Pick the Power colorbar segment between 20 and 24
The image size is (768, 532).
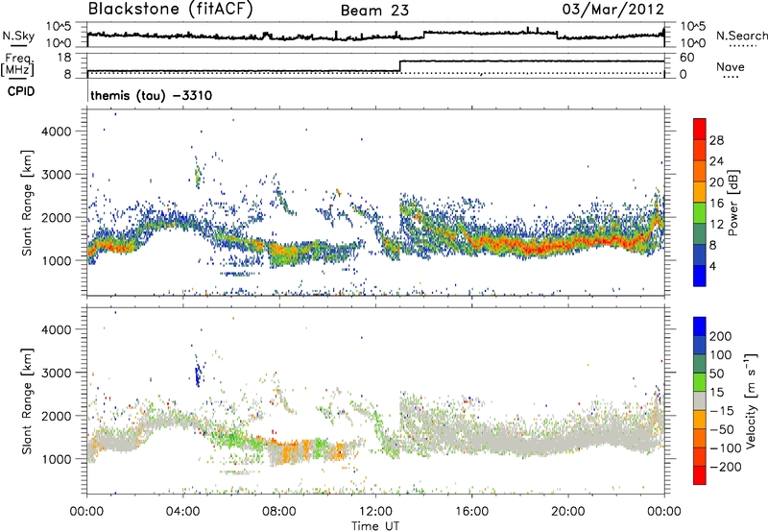(x=700, y=172)
